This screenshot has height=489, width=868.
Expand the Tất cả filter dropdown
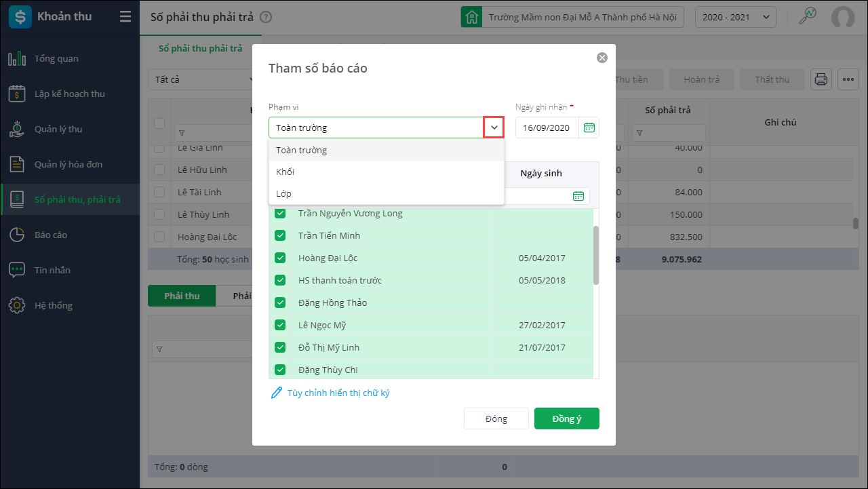(201, 79)
